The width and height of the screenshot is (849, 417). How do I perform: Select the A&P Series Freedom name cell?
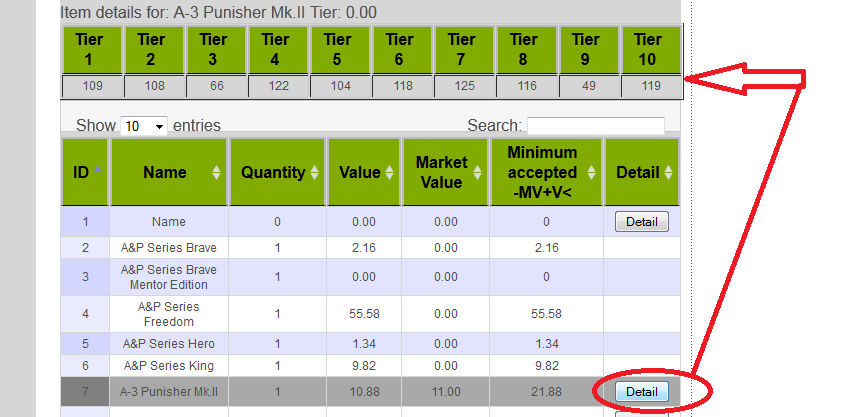point(169,314)
